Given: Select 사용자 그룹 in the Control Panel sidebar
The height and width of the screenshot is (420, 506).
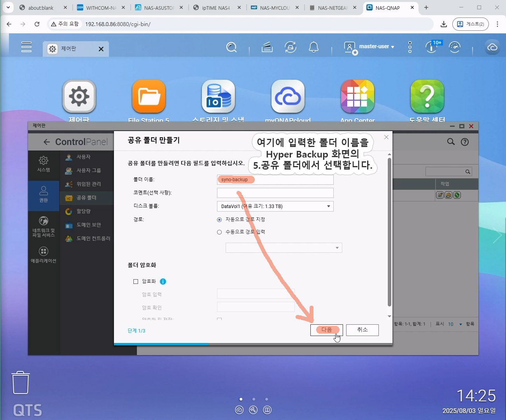Looking at the screenshot, I should (x=88, y=170).
